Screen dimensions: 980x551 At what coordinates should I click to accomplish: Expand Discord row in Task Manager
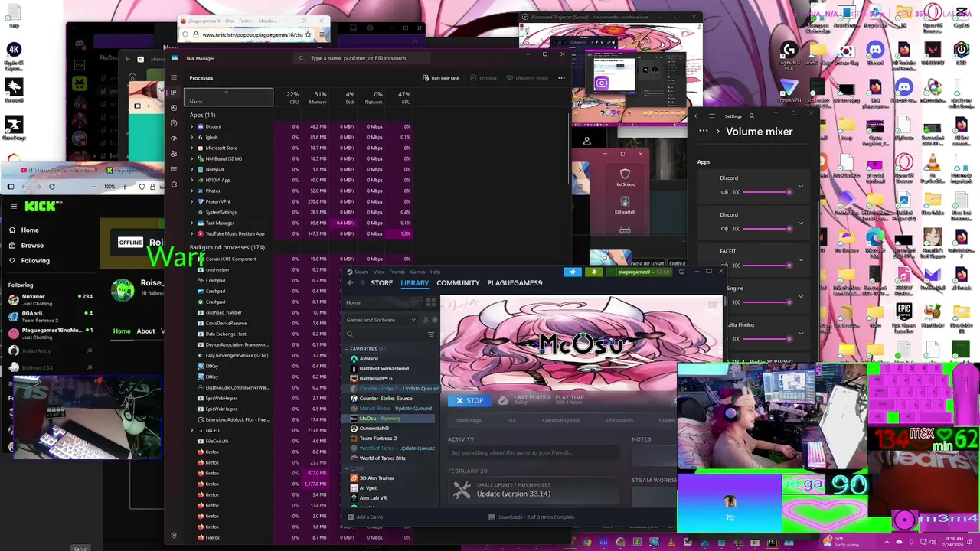191,126
